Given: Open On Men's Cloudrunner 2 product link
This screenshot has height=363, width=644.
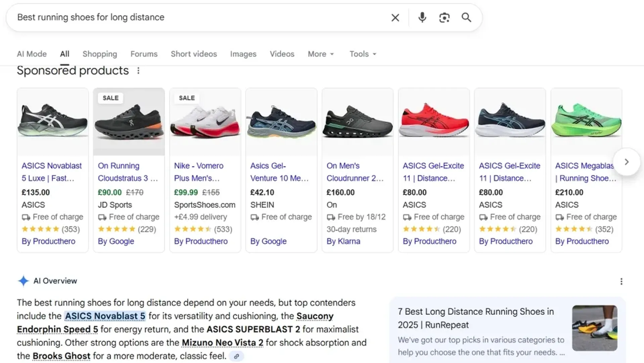Looking at the screenshot, I should coord(355,172).
